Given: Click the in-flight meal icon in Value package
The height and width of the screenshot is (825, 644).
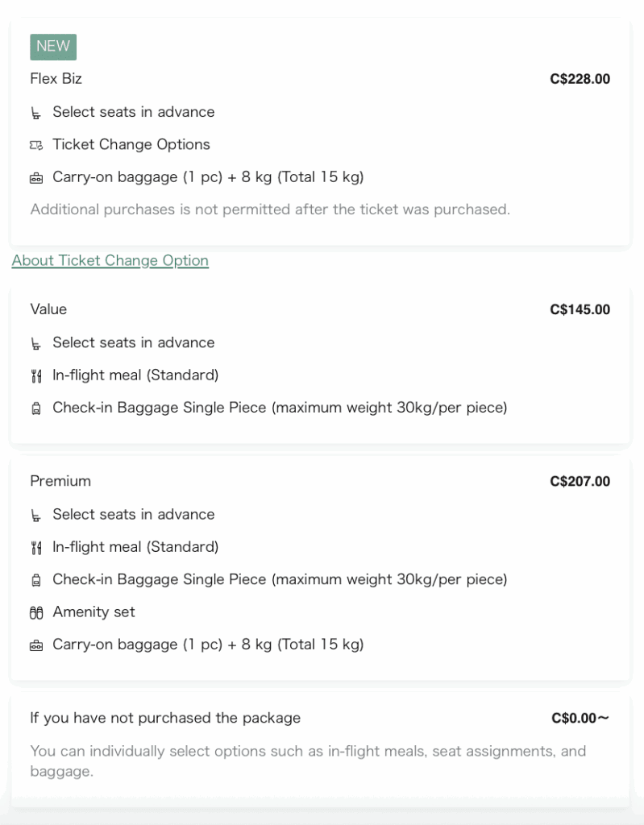Looking at the screenshot, I should click(x=35, y=376).
